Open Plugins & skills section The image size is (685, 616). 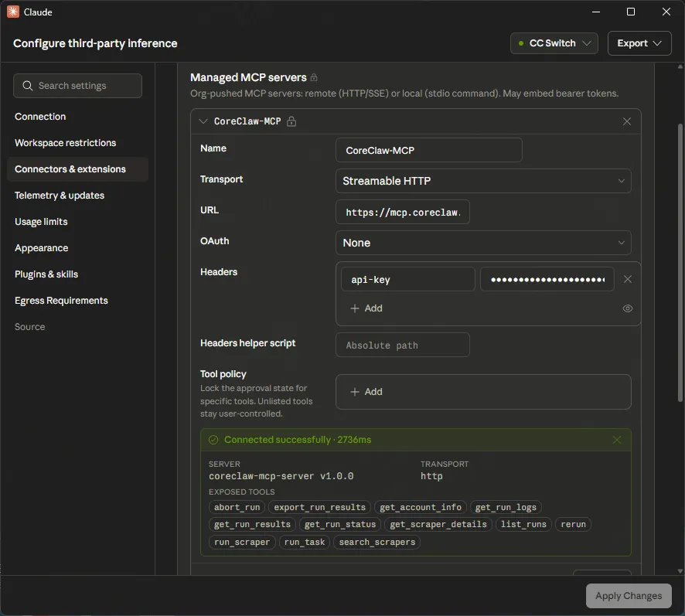46,274
